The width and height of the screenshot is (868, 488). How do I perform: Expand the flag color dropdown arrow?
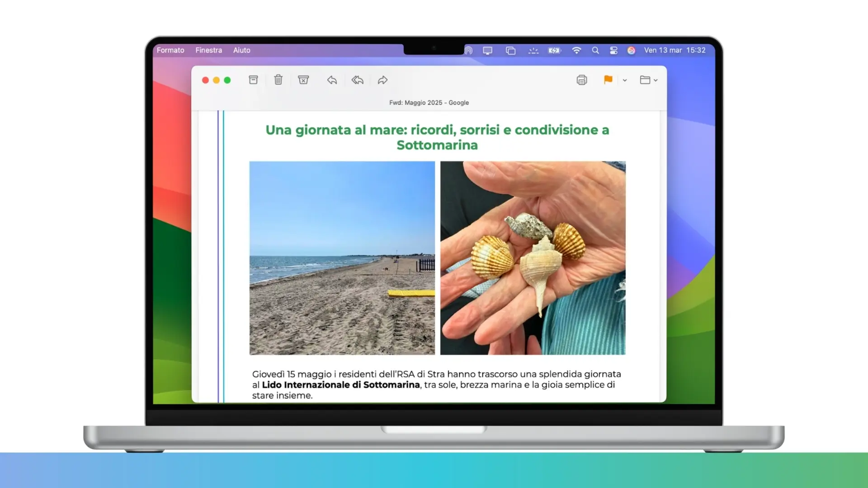coord(625,80)
